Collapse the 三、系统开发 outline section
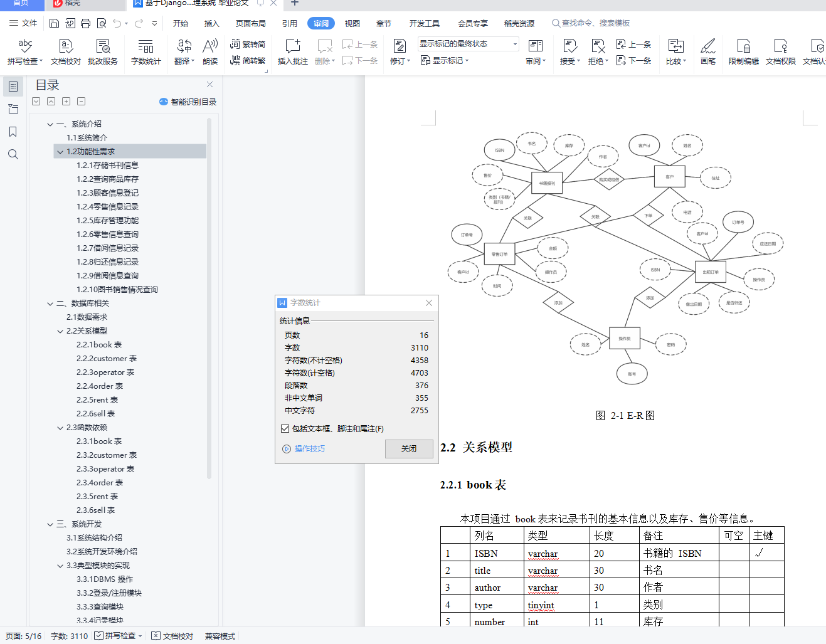826x644 pixels. [50, 524]
